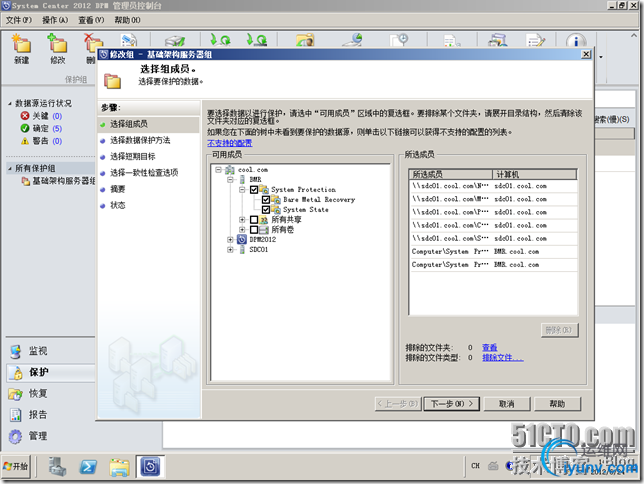The height and width of the screenshot is (484, 644).
Task: Collapse the BMR server tree node
Action: (230, 180)
